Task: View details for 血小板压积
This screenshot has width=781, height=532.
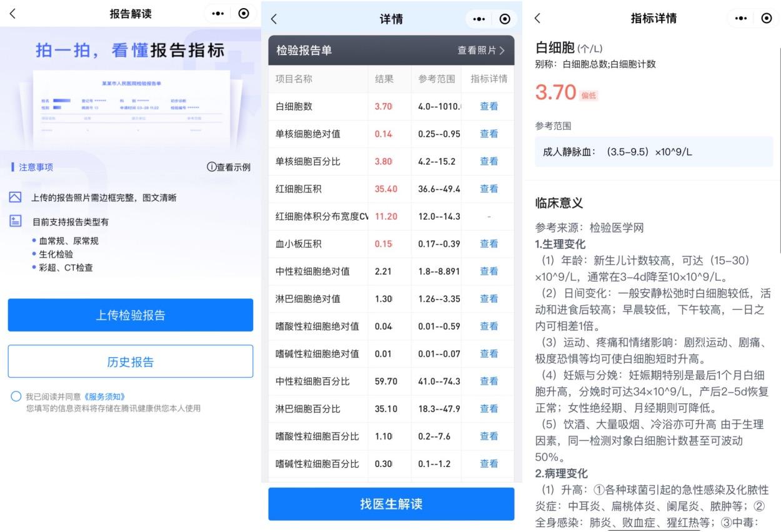Action: click(489, 244)
